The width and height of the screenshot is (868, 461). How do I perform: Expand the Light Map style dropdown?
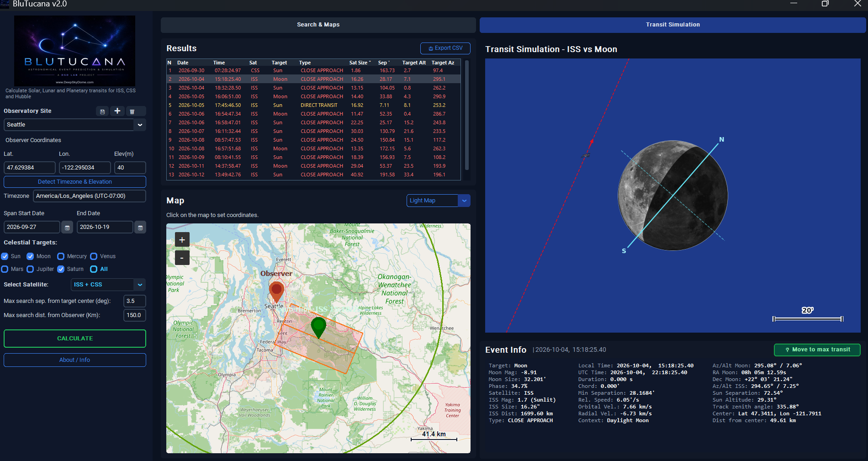(438, 201)
